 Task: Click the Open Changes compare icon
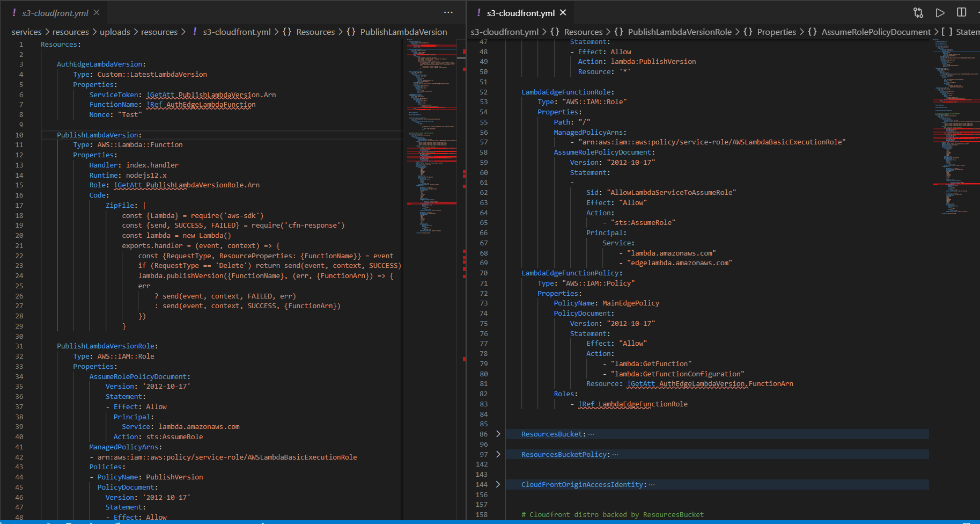coord(918,12)
